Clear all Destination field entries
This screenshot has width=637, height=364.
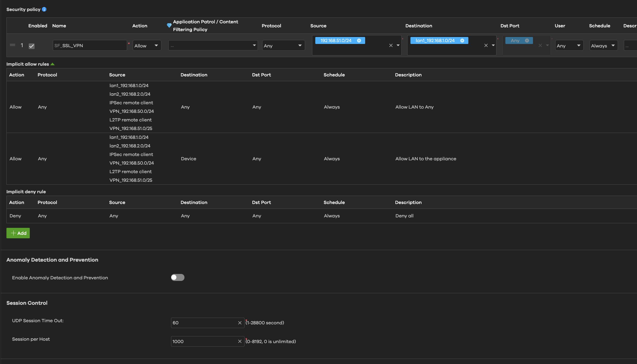pyautogui.click(x=486, y=46)
